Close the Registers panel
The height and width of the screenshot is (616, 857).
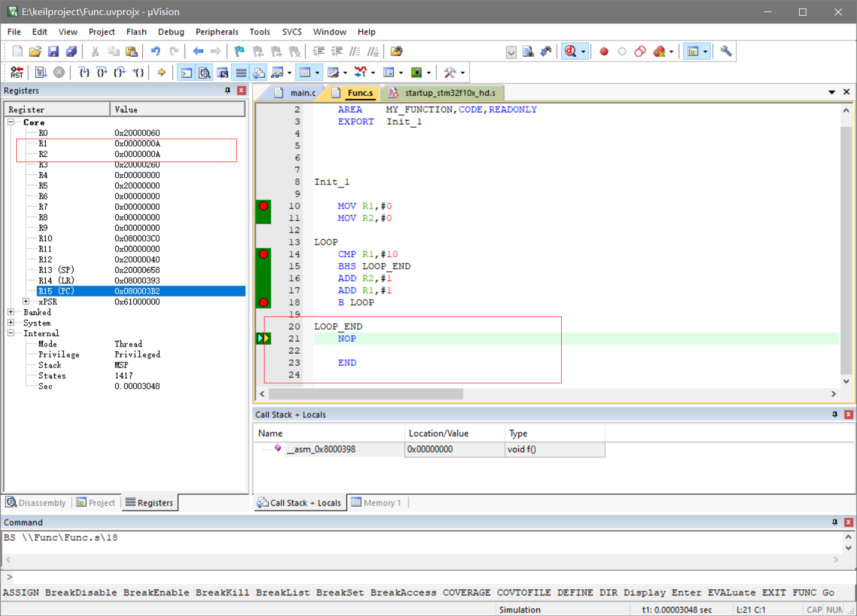pos(242,90)
